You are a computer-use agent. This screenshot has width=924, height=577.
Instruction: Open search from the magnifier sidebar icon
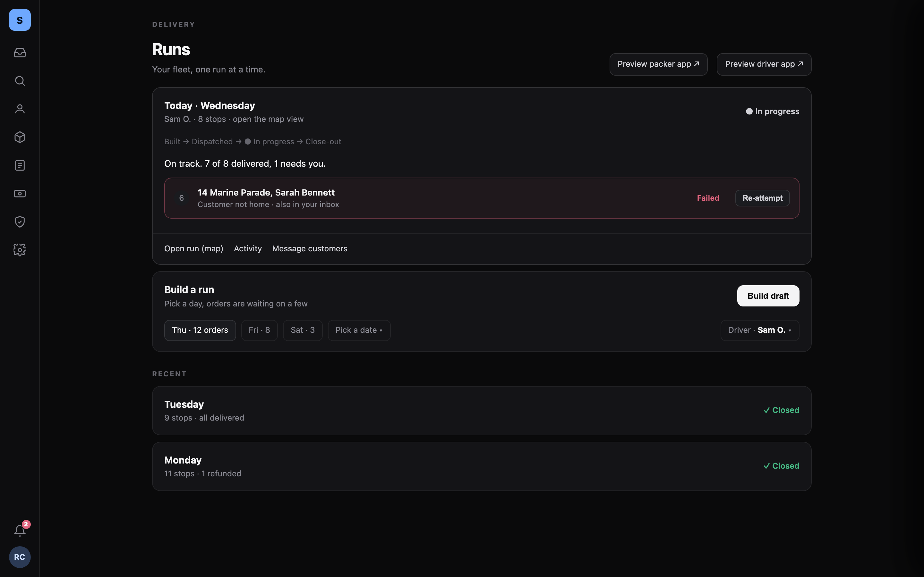(20, 81)
